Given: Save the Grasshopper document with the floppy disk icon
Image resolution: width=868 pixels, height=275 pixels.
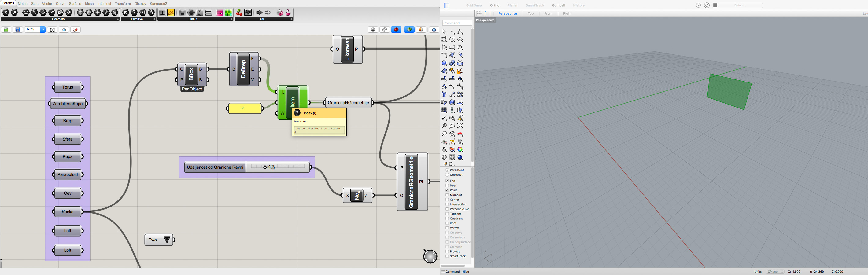Looking at the screenshot, I should coord(18,30).
